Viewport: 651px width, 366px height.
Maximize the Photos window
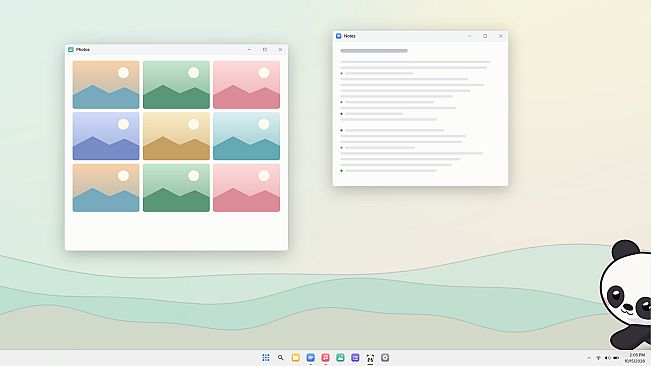[x=265, y=49]
